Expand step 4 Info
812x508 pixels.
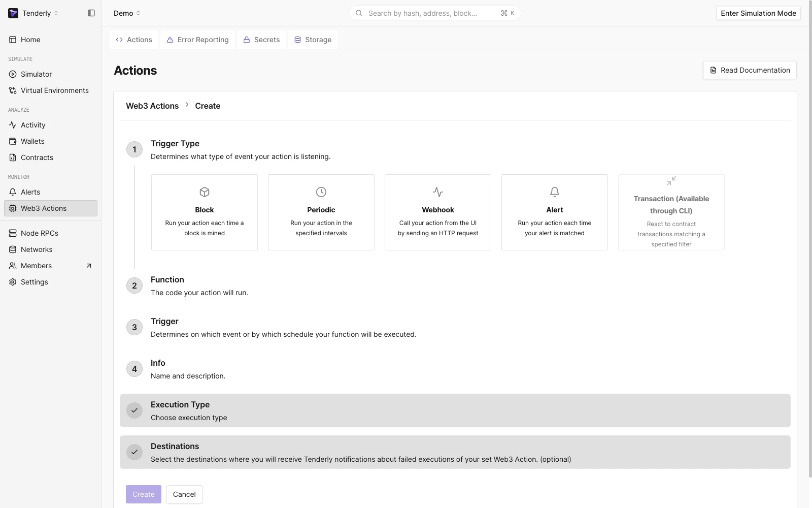pyautogui.click(x=455, y=369)
